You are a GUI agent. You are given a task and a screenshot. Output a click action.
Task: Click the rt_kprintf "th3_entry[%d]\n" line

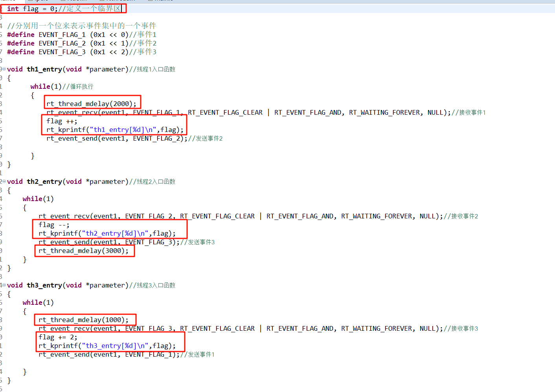[x=107, y=346]
